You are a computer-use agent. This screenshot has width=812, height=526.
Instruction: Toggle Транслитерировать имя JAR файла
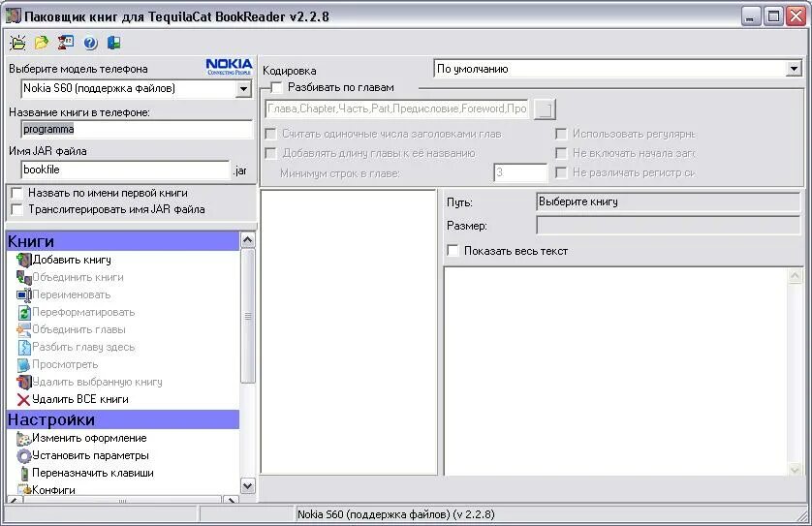[16, 209]
